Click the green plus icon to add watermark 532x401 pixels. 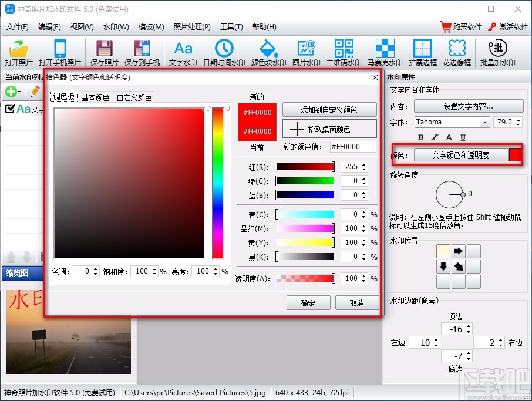(12, 92)
